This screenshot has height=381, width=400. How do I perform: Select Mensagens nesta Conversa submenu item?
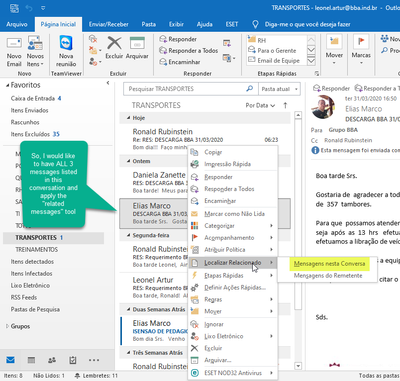(x=329, y=264)
